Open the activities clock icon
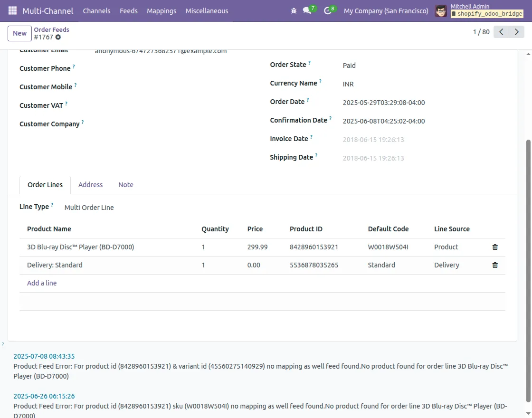This screenshot has height=418, width=532. 327,10
